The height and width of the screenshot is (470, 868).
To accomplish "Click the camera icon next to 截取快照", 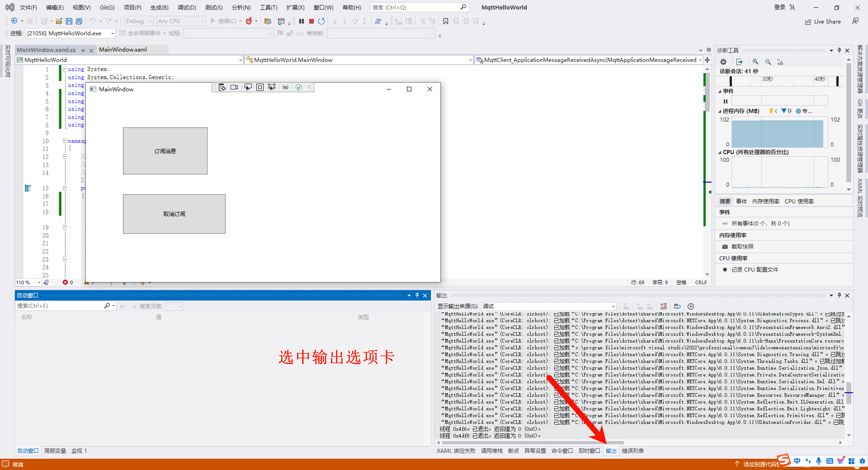I will 725,246.
